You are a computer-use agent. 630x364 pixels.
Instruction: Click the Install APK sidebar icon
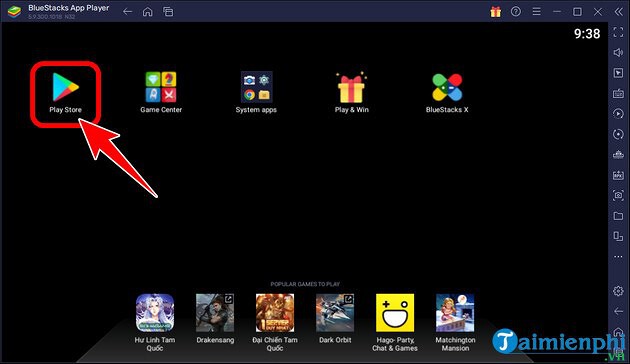[618, 175]
